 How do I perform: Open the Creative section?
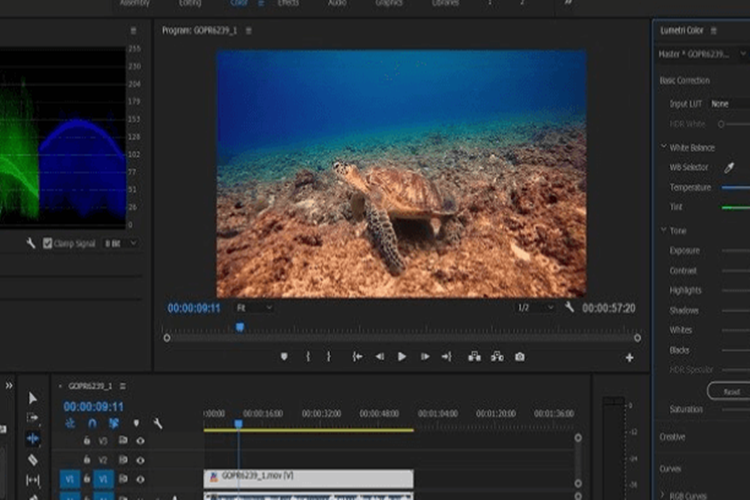[x=672, y=437]
